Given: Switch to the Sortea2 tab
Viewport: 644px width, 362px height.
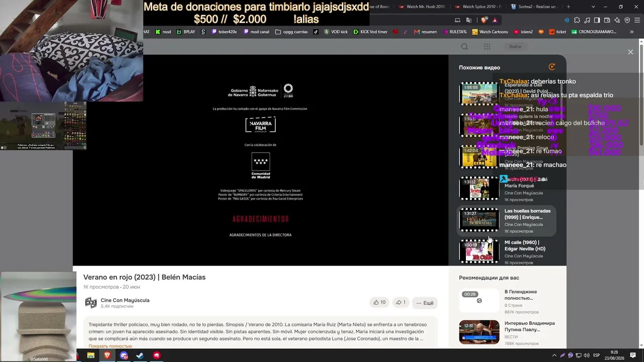Looking at the screenshot, I should pos(534,7).
